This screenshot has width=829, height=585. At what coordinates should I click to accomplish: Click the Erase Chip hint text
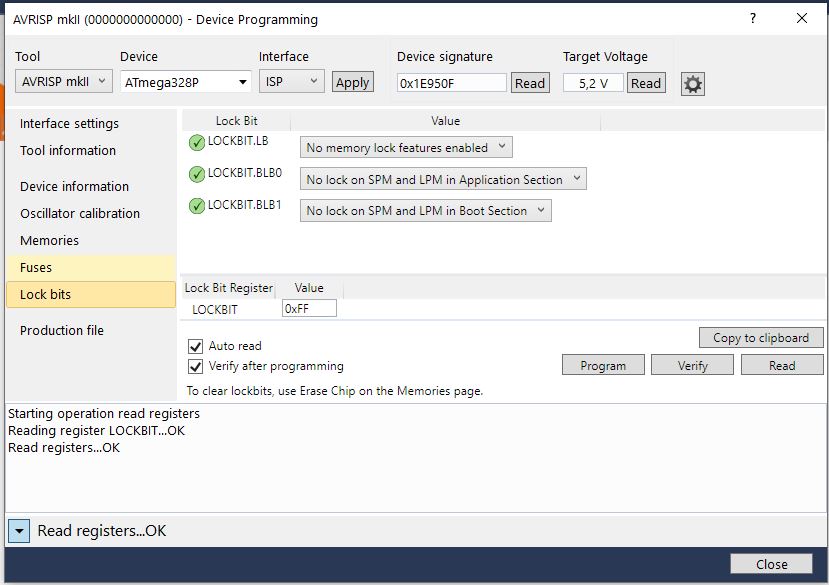tap(335, 391)
